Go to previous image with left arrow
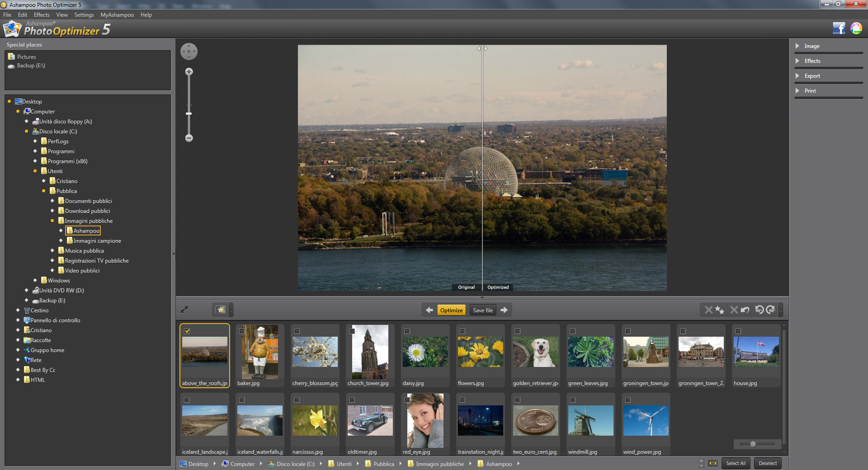The height and width of the screenshot is (470, 868). 429,310
